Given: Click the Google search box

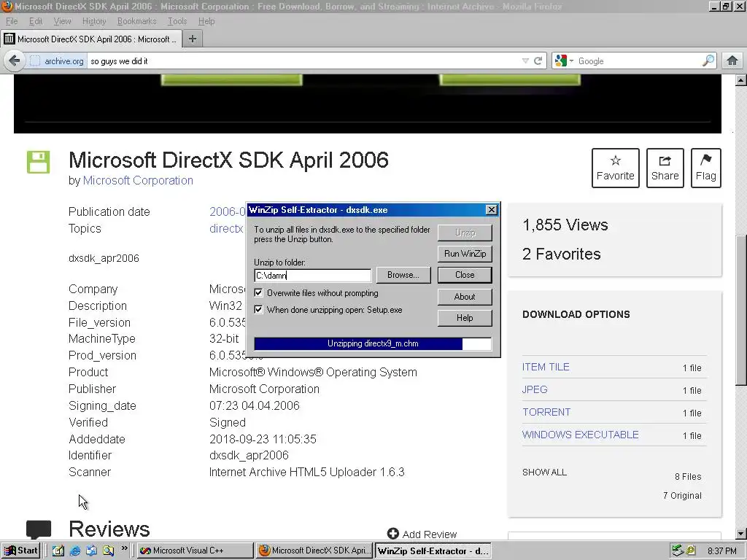Looking at the screenshot, I should (638, 61).
